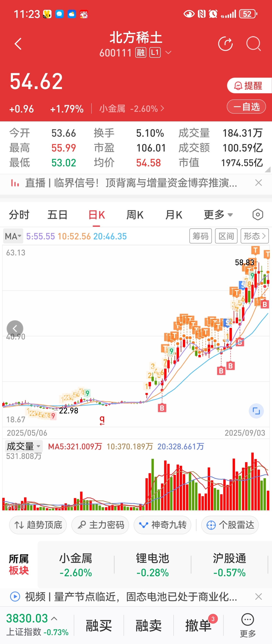Image resolution: width=272 pixels, height=644 pixels.
Task: Close the 直播 banner
Action: tap(259, 183)
